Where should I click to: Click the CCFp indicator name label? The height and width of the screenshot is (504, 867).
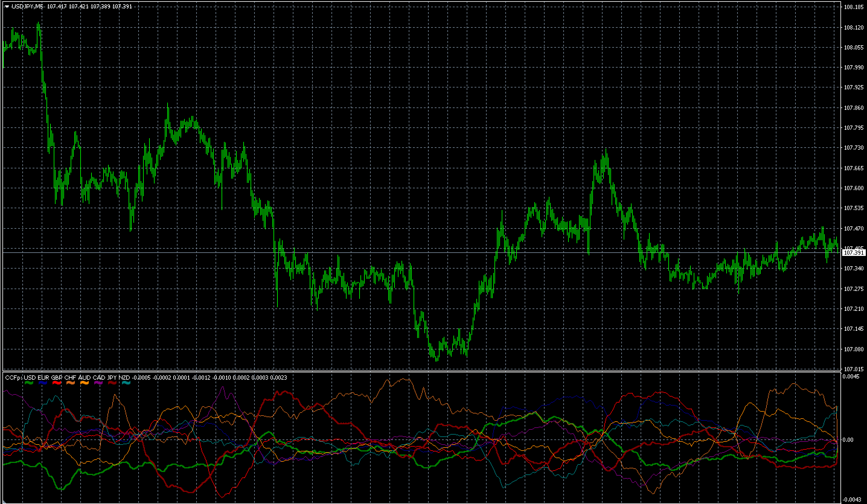[14, 378]
